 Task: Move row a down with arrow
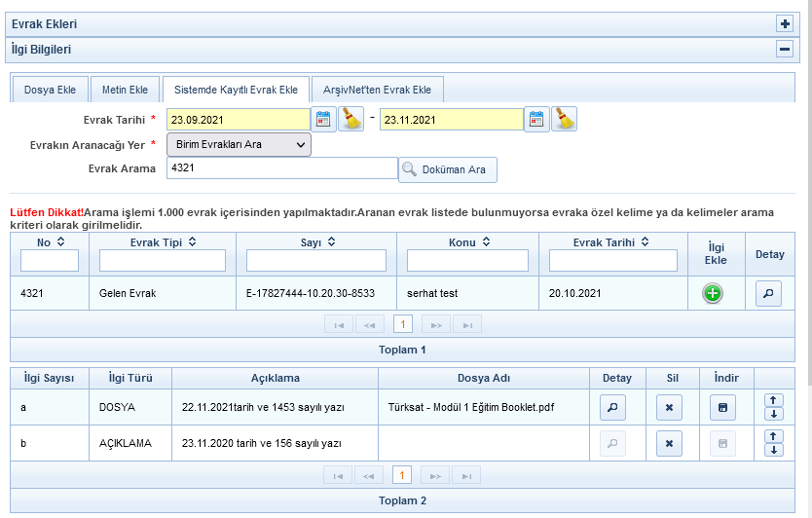coord(774,414)
